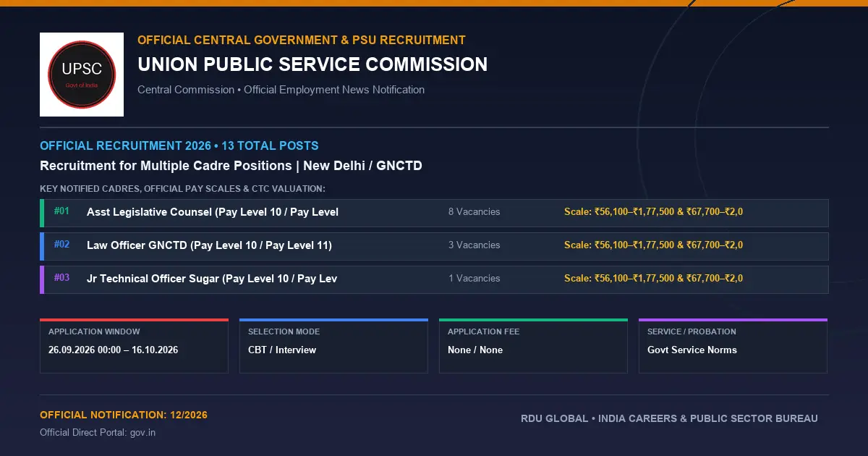Click the UPSC circular logo
This screenshot has width=868, height=456.
pyautogui.click(x=82, y=75)
